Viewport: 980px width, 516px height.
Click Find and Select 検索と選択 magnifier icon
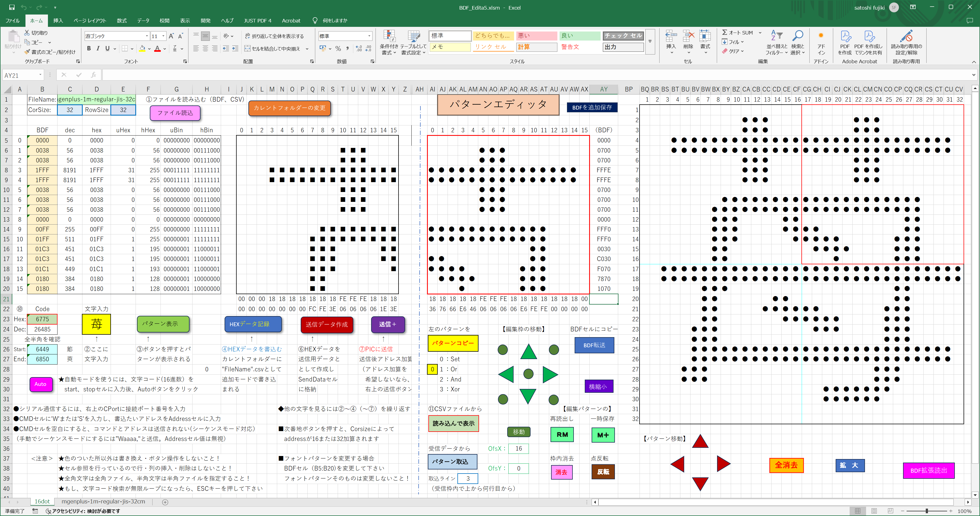tap(797, 36)
